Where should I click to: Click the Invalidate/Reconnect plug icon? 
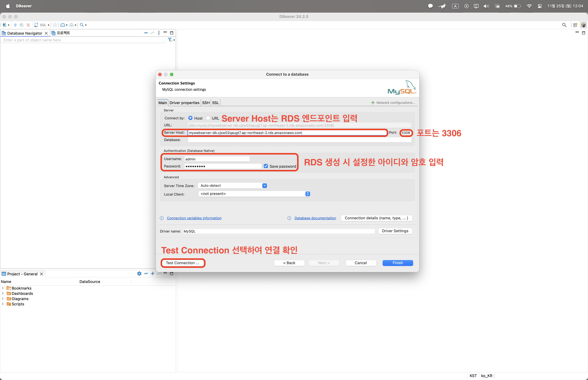click(22, 25)
